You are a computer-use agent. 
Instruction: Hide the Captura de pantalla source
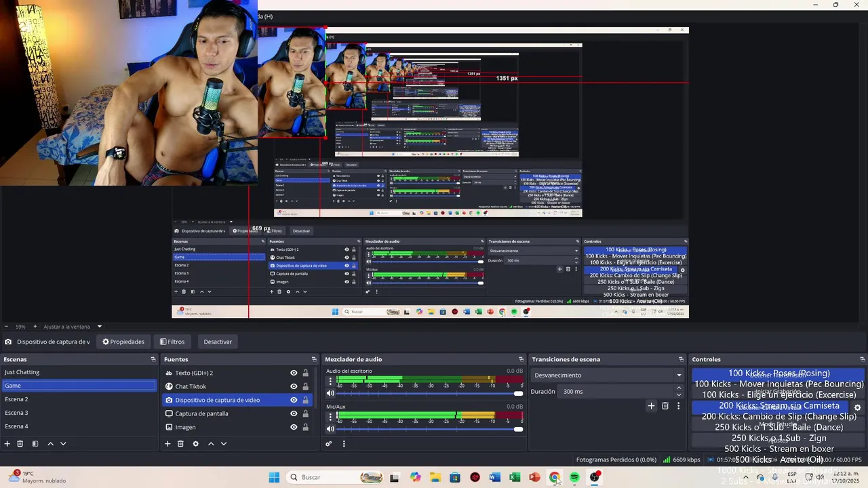tap(294, 413)
